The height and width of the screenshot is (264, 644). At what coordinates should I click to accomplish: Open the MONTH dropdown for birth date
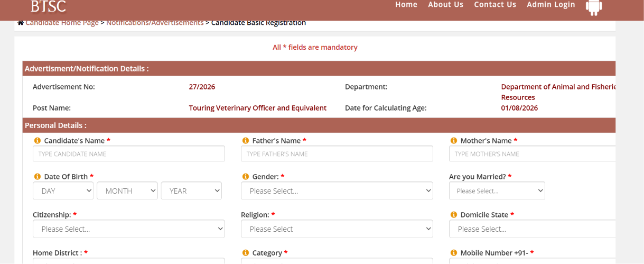coord(127,191)
